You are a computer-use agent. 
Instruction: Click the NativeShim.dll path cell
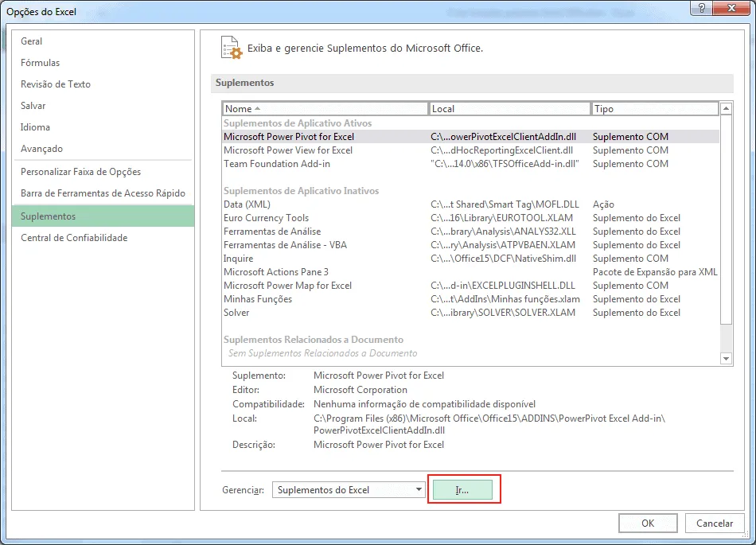(x=504, y=259)
